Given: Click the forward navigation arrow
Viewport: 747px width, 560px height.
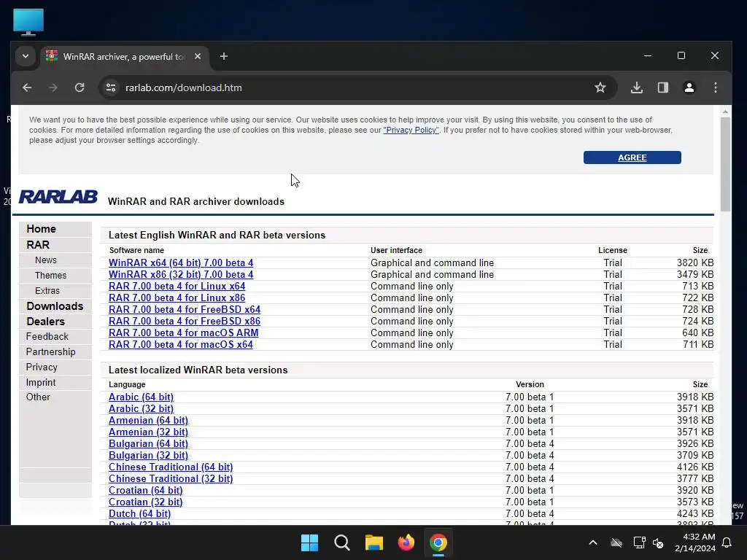Looking at the screenshot, I should coord(53,87).
